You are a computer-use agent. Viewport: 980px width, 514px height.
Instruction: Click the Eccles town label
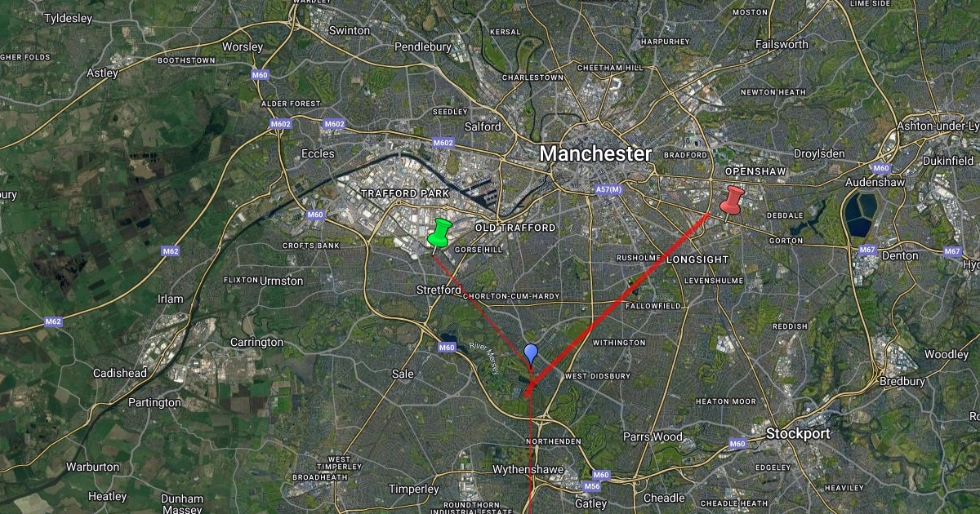318,153
